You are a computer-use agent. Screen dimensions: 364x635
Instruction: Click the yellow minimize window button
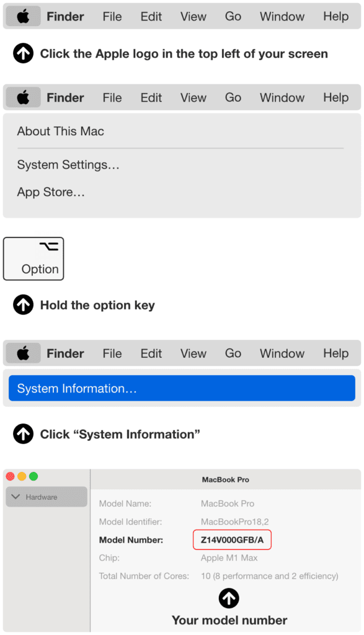point(22,476)
